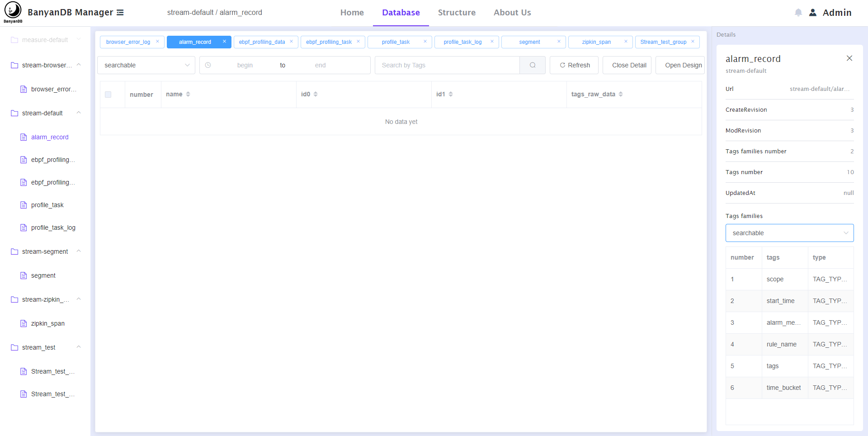Click the Admin user avatar icon
This screenshot has width=868, height=436.
(x=813, y=13)
